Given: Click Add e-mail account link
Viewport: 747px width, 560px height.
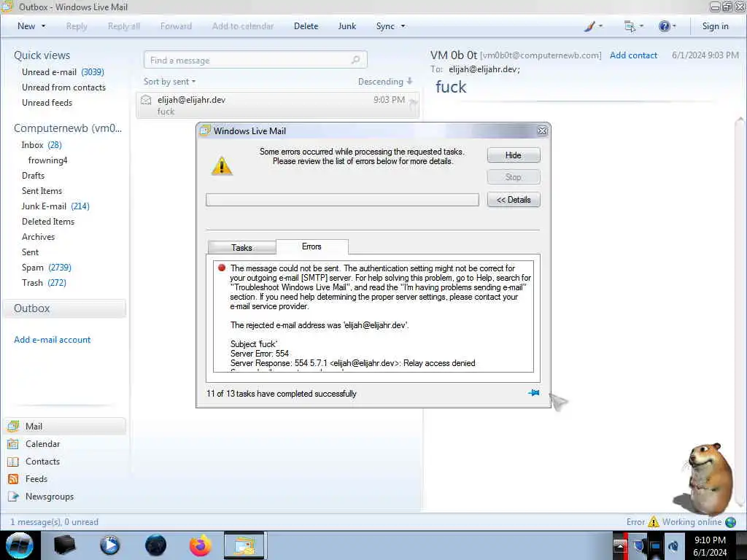Looking at the screenshot, I should 53,340.
